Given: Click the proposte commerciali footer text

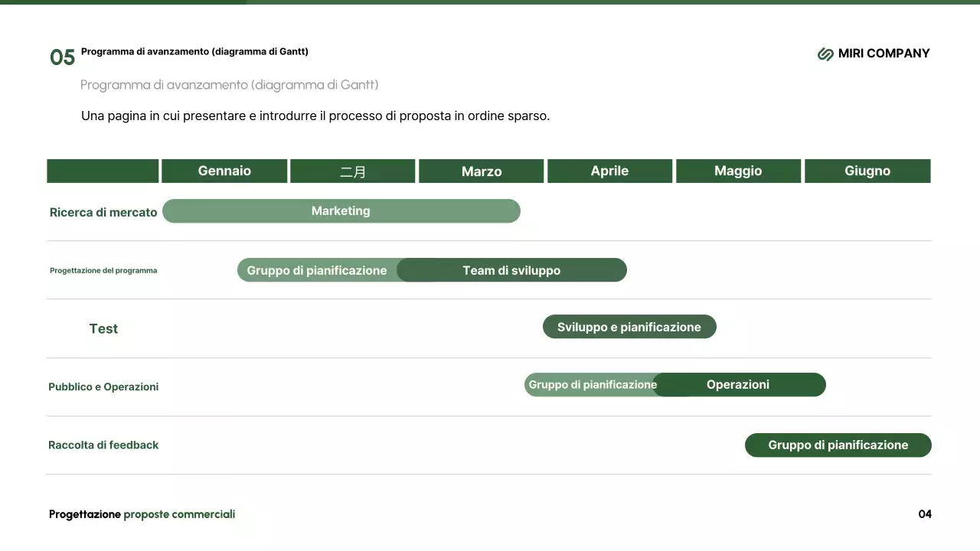Looking at the screenshot, I should coord(179,514).
